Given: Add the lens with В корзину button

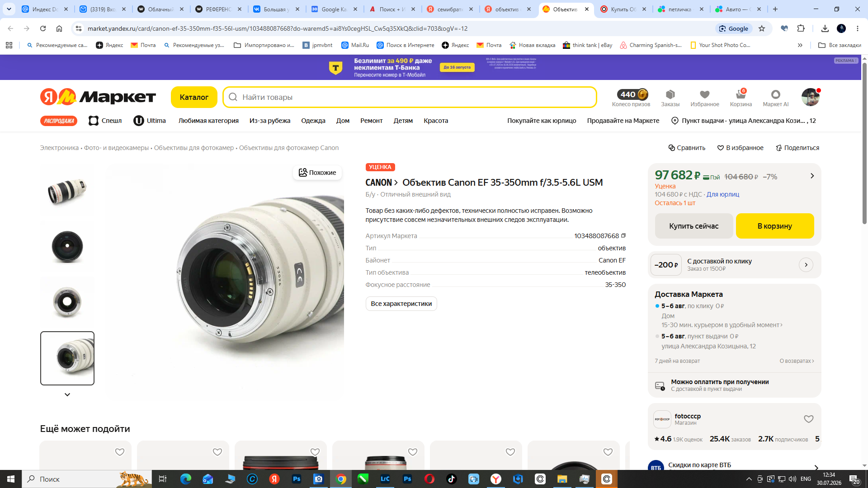Looking at the screenshot, I should tap(775, 226).
